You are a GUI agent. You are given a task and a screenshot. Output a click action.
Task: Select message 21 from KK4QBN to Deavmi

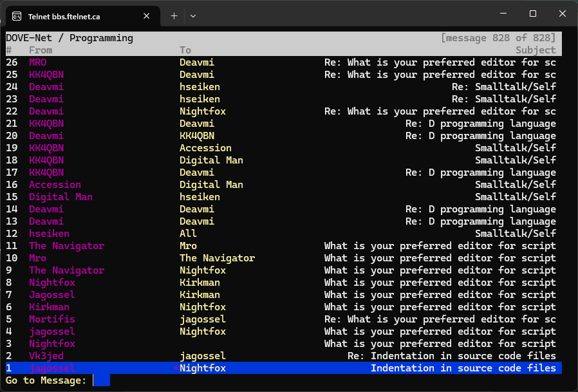tap(283, 123)
